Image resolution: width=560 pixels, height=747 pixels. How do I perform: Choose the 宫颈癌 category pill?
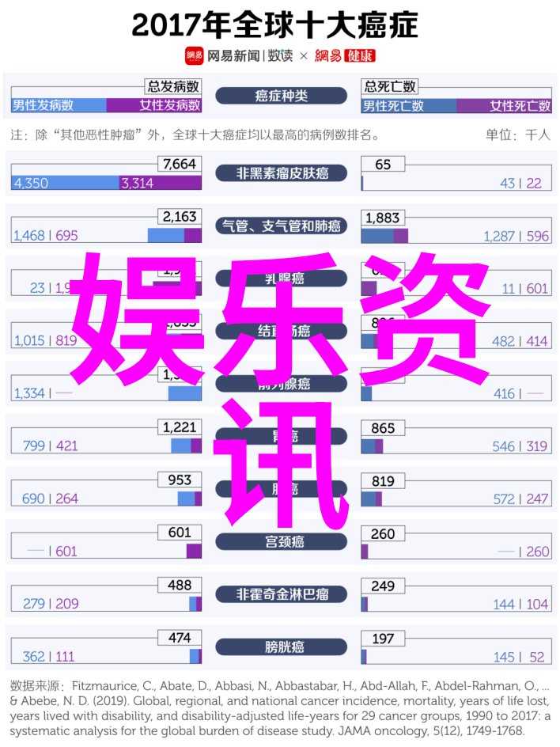(x=282, y=542)
